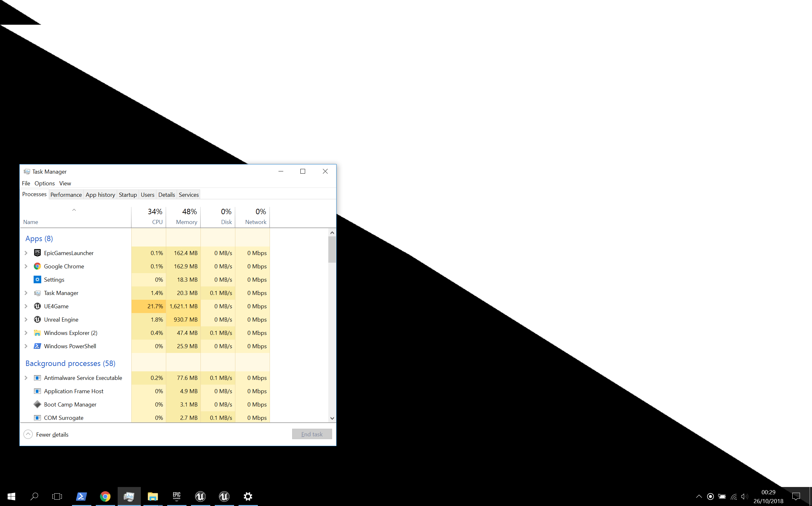Open Epic Games launcher from taskbar
Image resolution: width=812 pixels, height=506 pixels.
(x=177, y=496)
